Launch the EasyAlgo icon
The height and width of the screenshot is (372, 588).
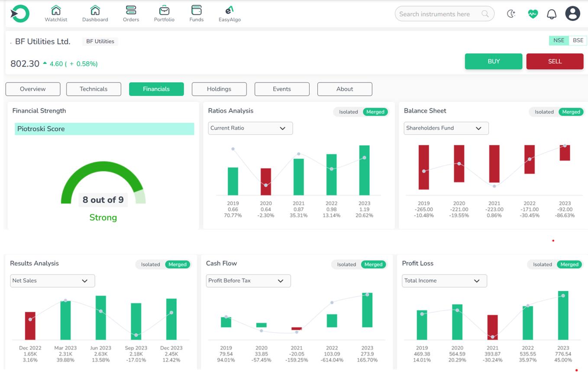(x=229, y=10)
